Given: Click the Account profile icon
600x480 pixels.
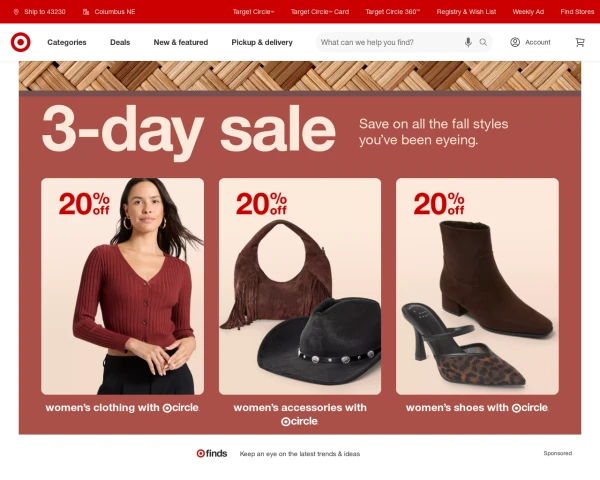Looking at the screenshot, I should click(515, 42).
